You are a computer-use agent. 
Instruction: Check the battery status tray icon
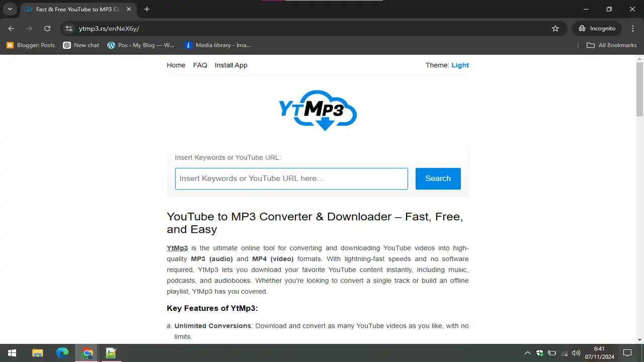click(552, 353)
